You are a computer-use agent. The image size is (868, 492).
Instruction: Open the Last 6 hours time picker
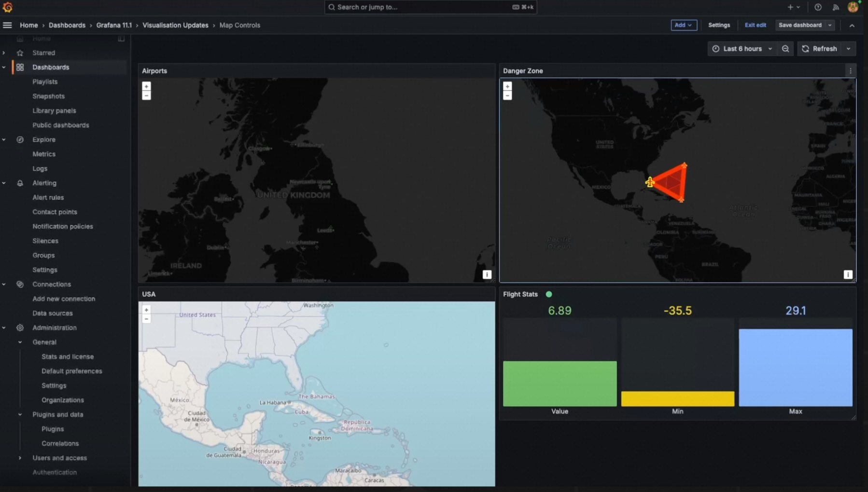tap(741, 48)
